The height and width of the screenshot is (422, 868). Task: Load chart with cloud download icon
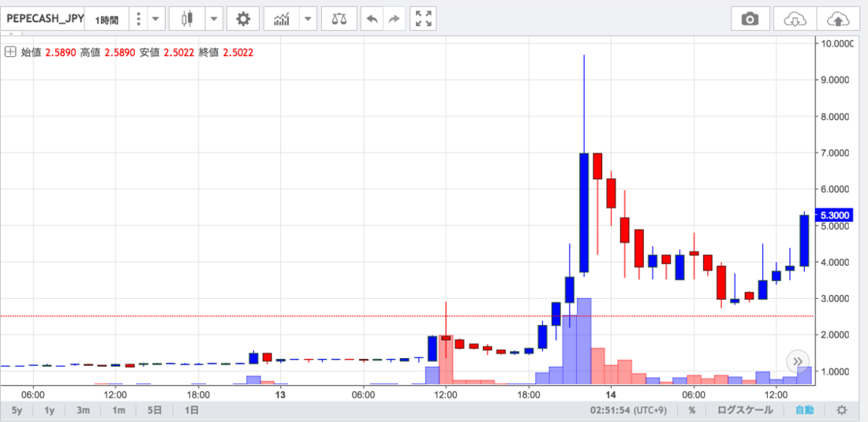pos(795,19)
